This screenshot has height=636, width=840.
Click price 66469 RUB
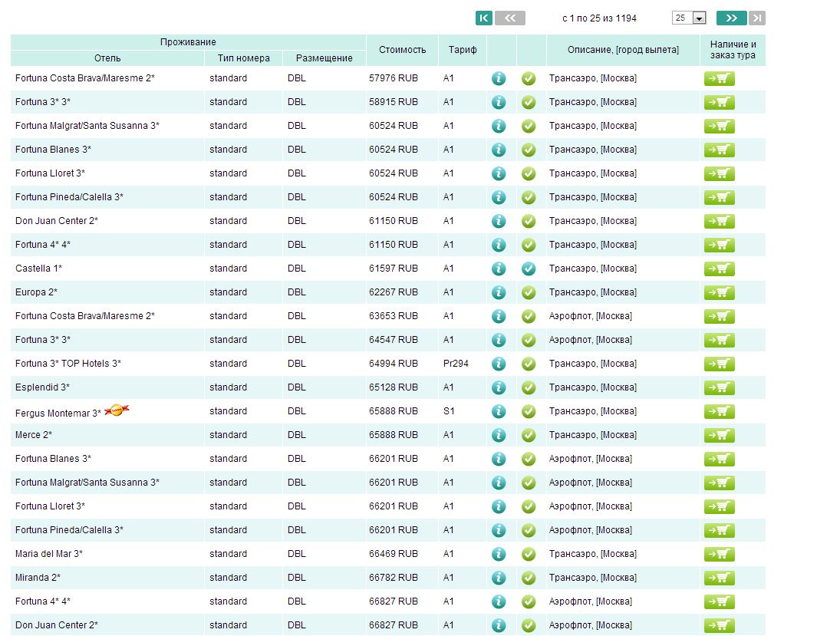(x=394, y=553)
